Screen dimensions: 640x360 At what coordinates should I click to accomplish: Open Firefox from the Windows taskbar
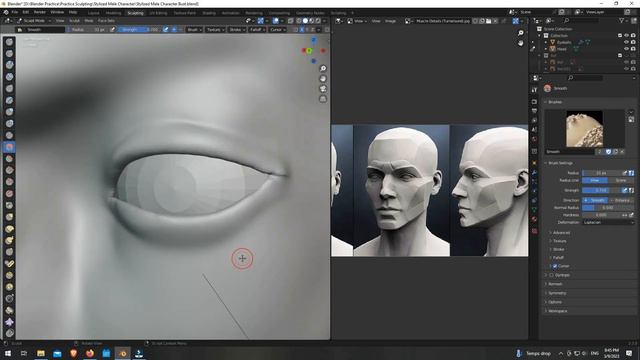click(x=90, y=353)
